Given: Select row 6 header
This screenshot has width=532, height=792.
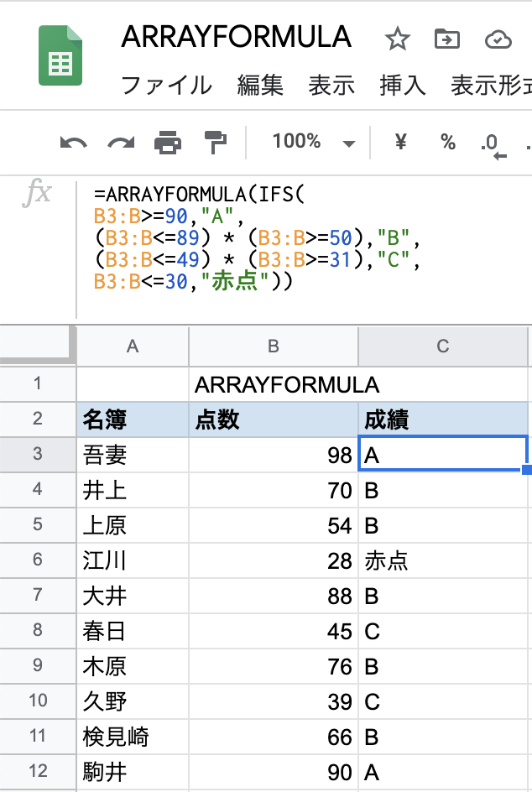Looking at the screenshot, I should (38, 560).
